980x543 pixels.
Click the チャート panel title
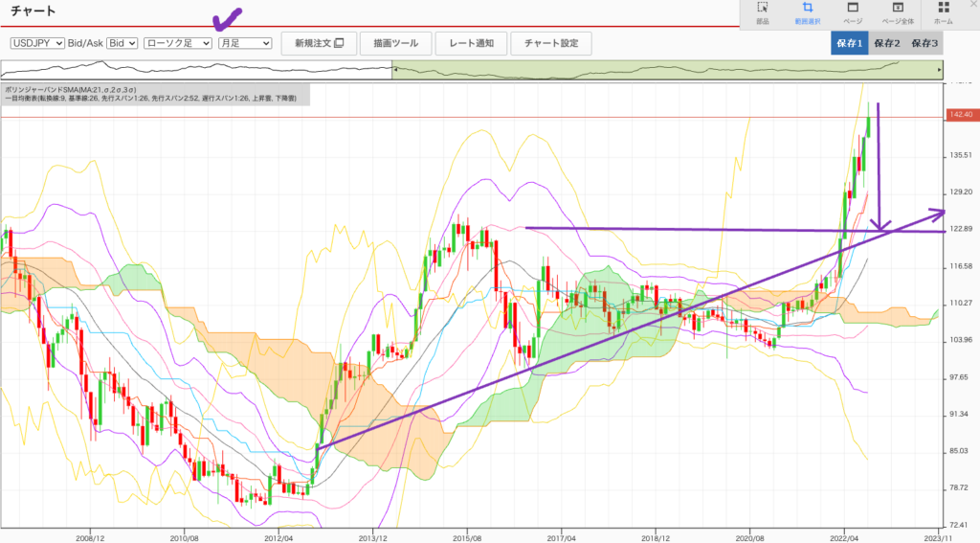pyautogui.click(x=33, y=11)
